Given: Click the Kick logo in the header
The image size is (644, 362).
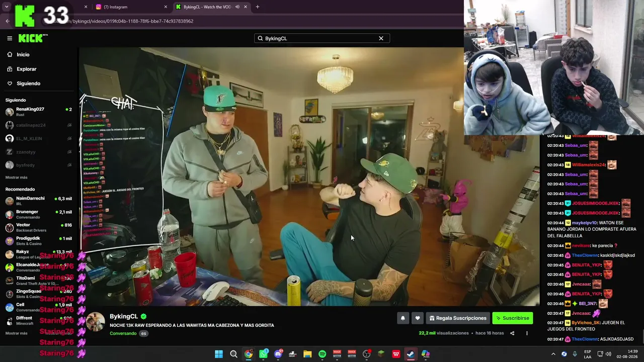Looking at the screenshot, I should click(33, 38).
